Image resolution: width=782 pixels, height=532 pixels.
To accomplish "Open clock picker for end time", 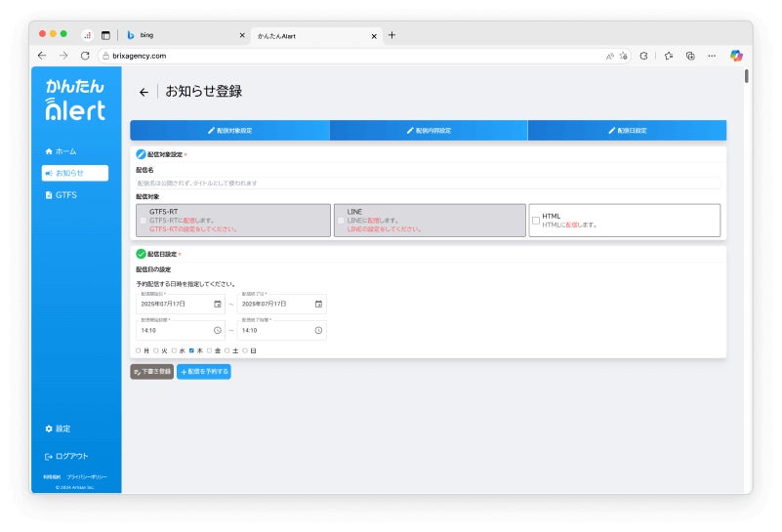I will click(318, 331).
